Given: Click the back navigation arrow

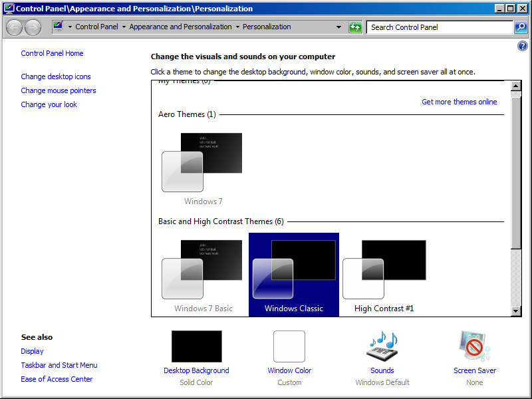Looking at the screenshot, I should pyautogui.click(x=14, y=27).
